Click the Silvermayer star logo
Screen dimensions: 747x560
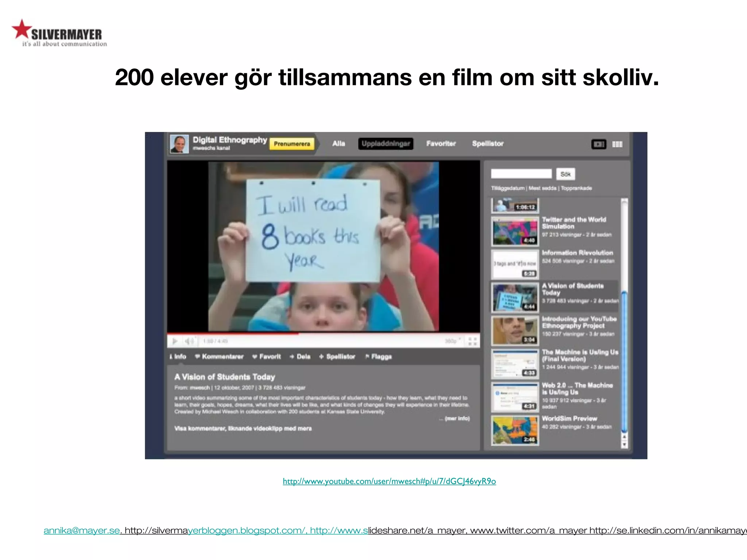[22, 29]
